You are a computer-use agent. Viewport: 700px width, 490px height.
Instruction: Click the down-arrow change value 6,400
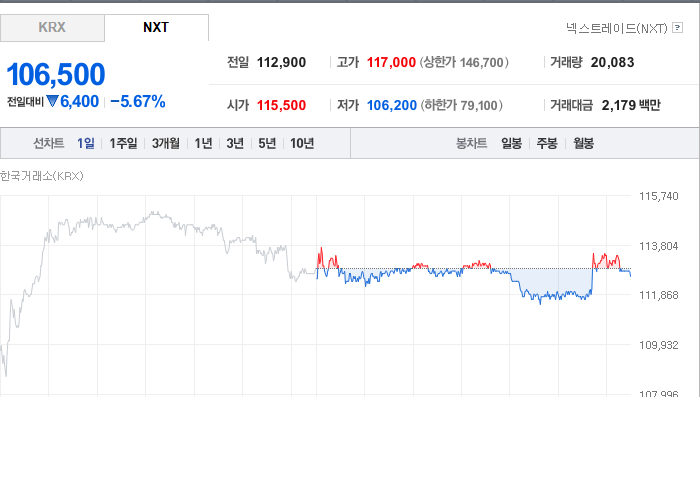coord(73,102)
